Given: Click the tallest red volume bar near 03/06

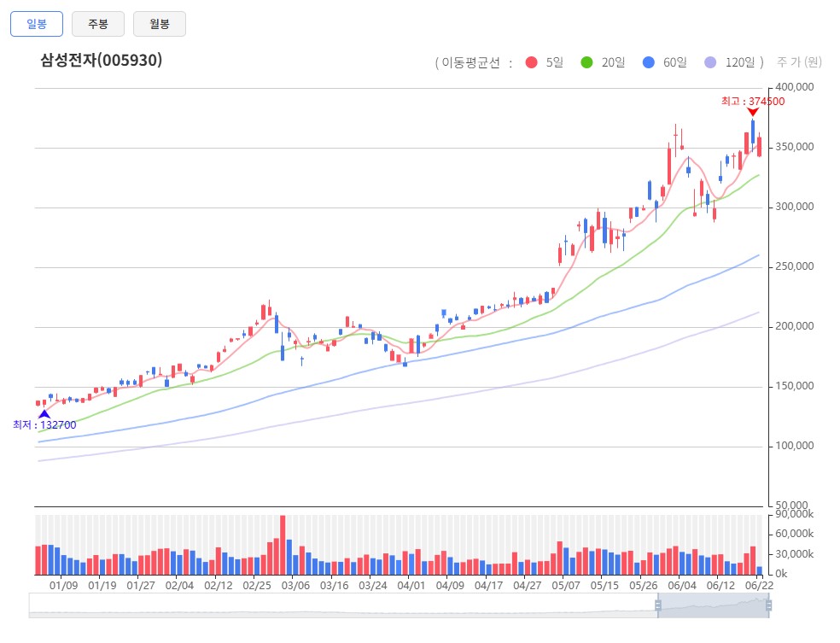Looking at the screenshot, I should point(283,545).
